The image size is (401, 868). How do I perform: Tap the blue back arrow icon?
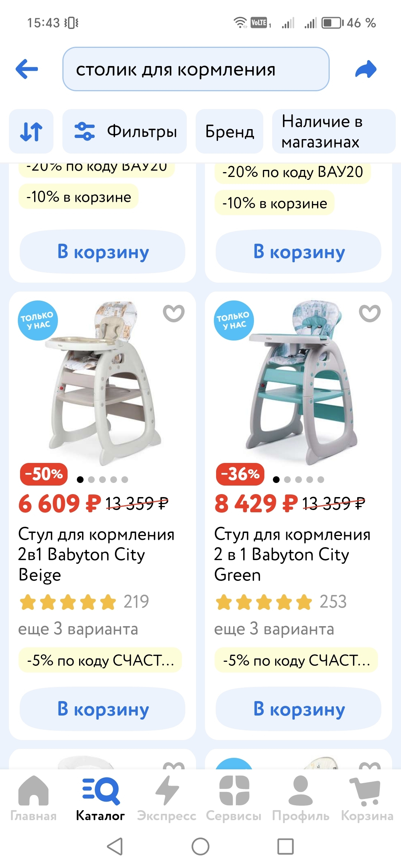point(27,69)
